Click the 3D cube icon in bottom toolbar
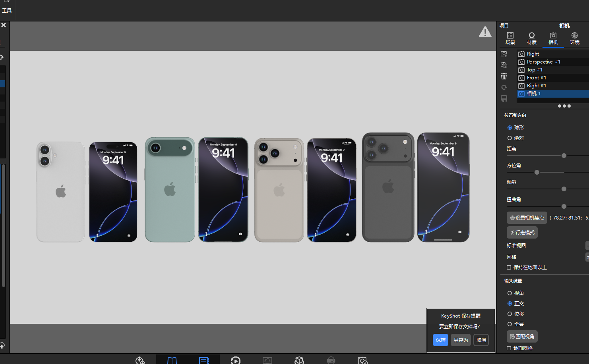Image resolution: width=589 pixels, height=364 pixels. tap(299, 360)
